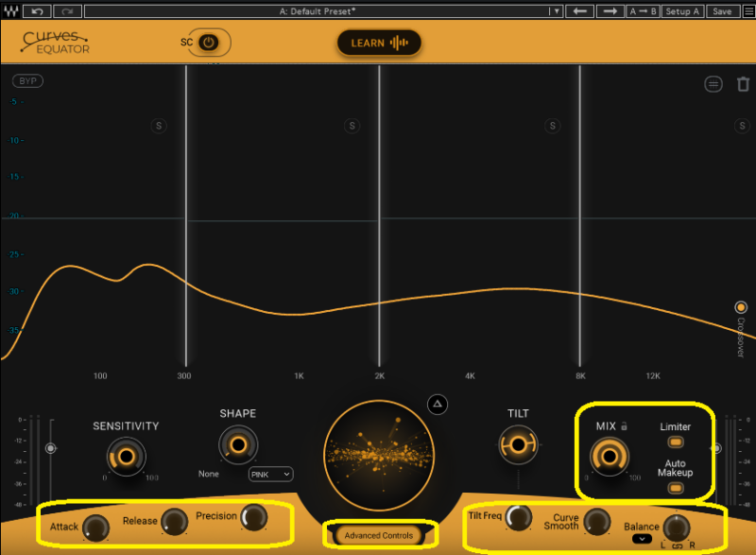Click the redo arrow in the top bar
Image resolution: width=756 pixels, height=555 pixels.
point(68,11)
